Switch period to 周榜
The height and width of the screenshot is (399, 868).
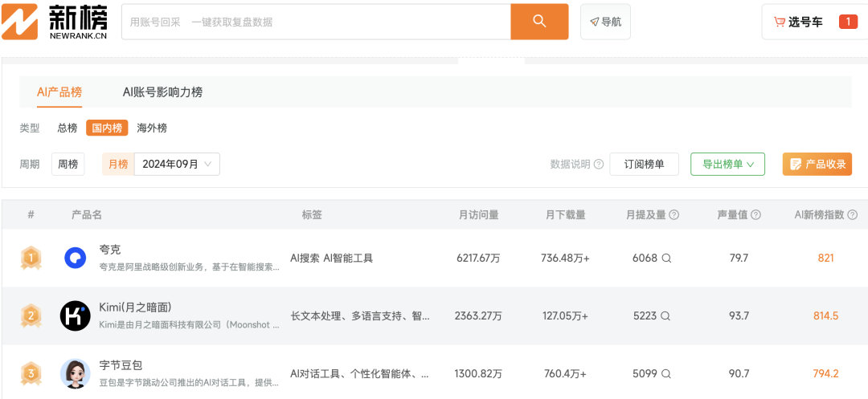pos(68,164)
